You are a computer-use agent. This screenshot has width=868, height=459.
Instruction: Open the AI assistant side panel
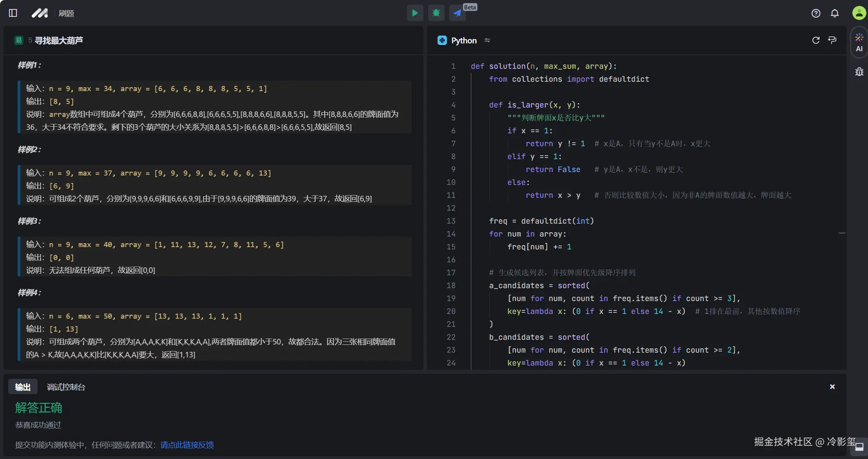tap(859, 42)
